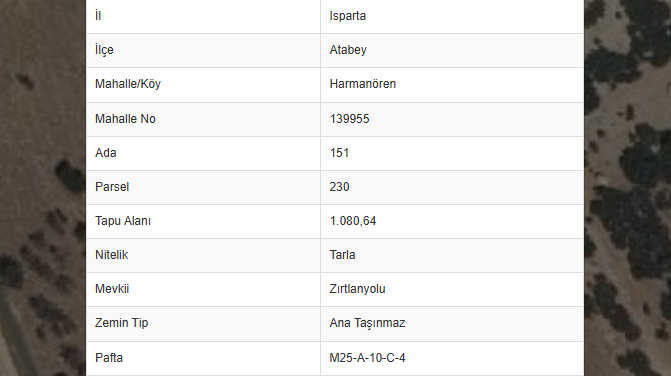The width and height of the screenshot is (671, 376).
Task: Select the Mevkii value Zırtlanyolu
Action: [x=357, y=289]
